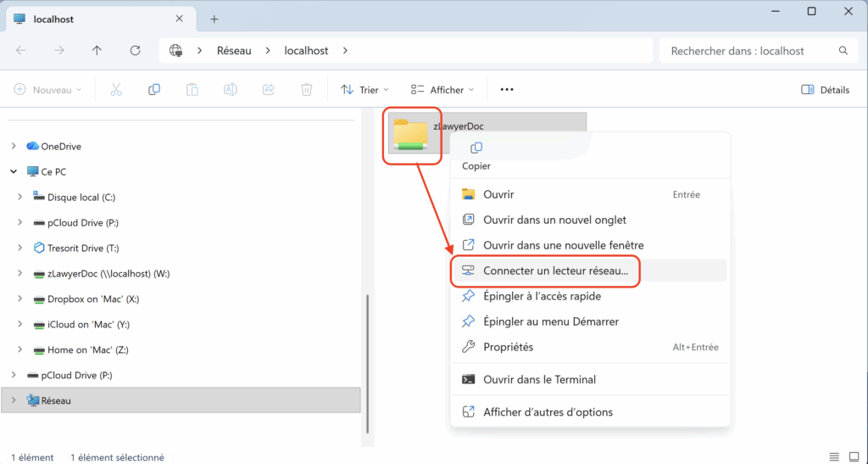This screenshot has width=868, height=464.
Task: Open the Trier sort dropdown
Action: [x=364, y=89]
